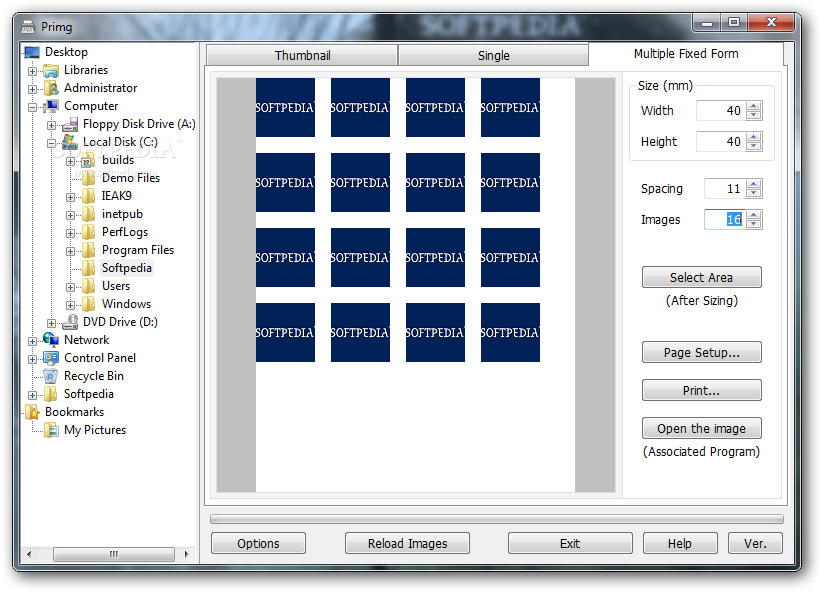This screenshot has width=822, height=592.
Task: Click the Recycle Bin icon
Action: (x=51, y=376)
